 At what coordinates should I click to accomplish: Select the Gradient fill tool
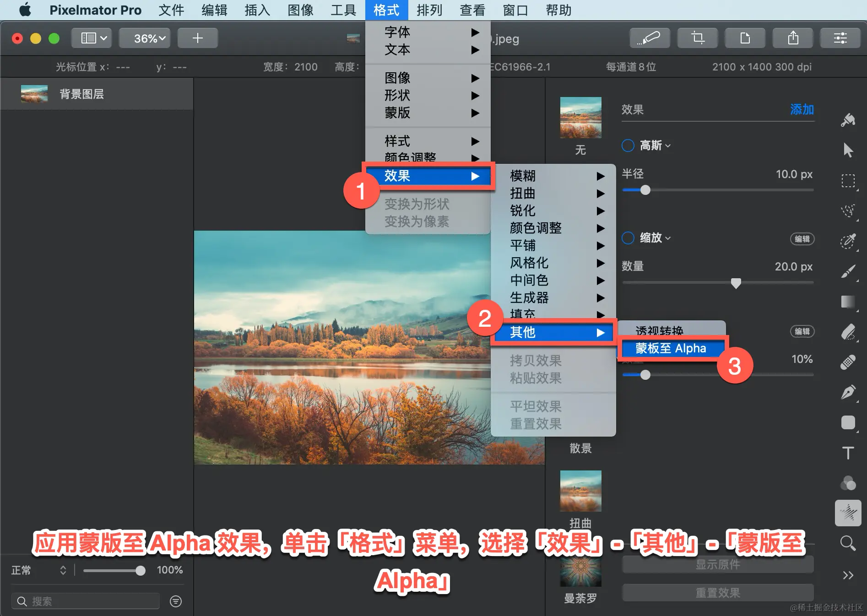(x=848, y=302)
